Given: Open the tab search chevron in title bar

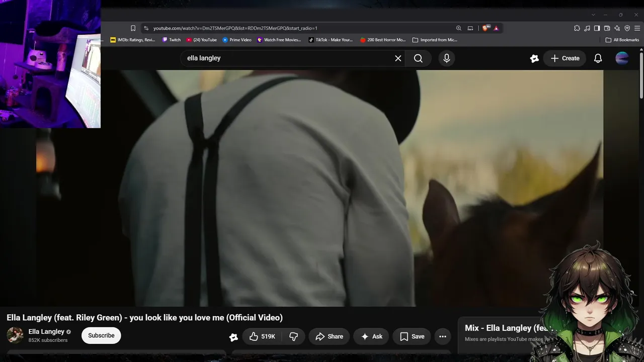Looking at the screenshot, I should click(593, 15).
